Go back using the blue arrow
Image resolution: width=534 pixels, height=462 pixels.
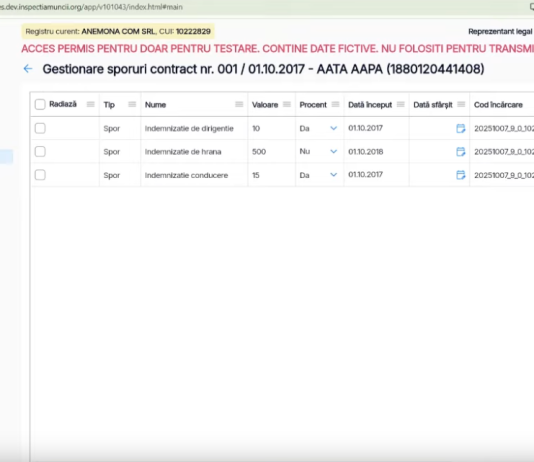tap(28, 69)
